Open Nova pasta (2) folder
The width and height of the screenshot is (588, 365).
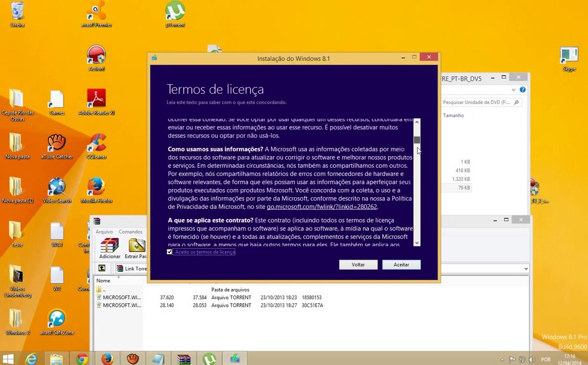pyautogui.click(x=17, y=190)
